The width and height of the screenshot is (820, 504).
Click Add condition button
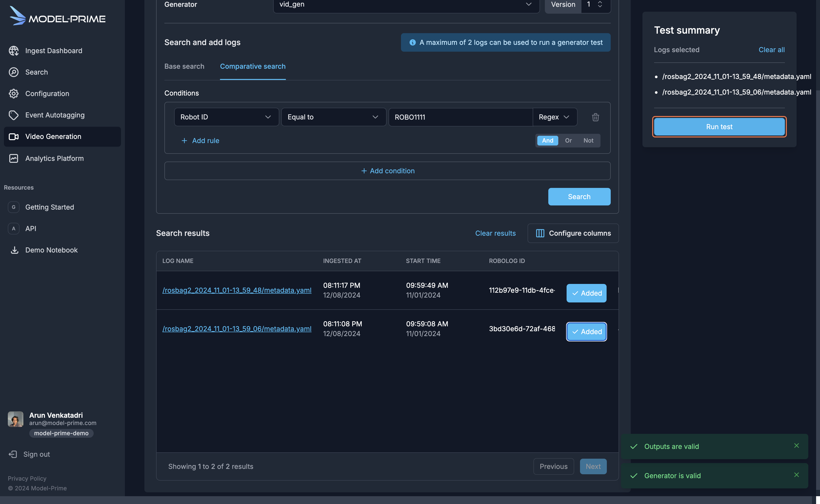coord(387,171)
